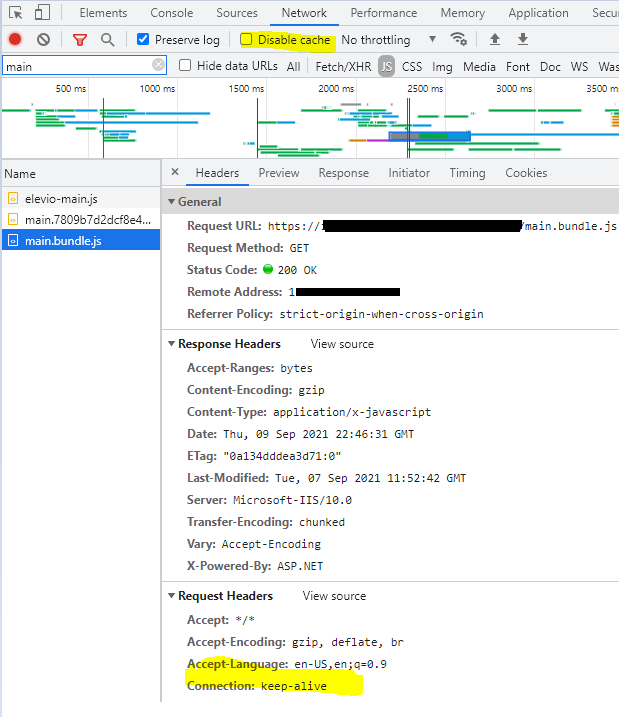The image size is (619, 717).
Task: Filter requests by Fetch/XHR
Action: pyautogui.click(x=343, y=67)
